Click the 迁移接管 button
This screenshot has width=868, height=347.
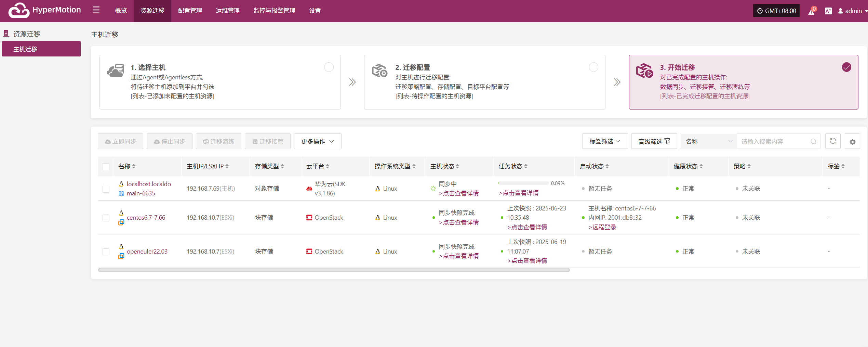click(x=268, y=141)
